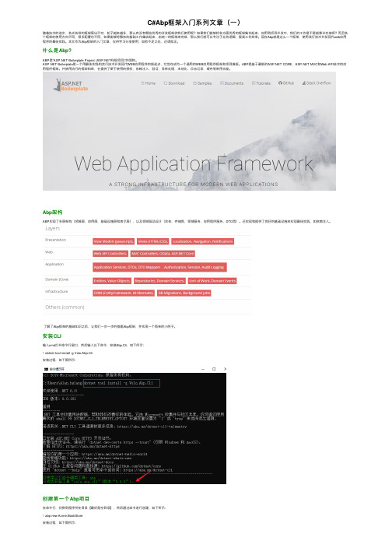392x555 pixels.
Task: Maximize the command prompt window
Action: click(214, 369)
